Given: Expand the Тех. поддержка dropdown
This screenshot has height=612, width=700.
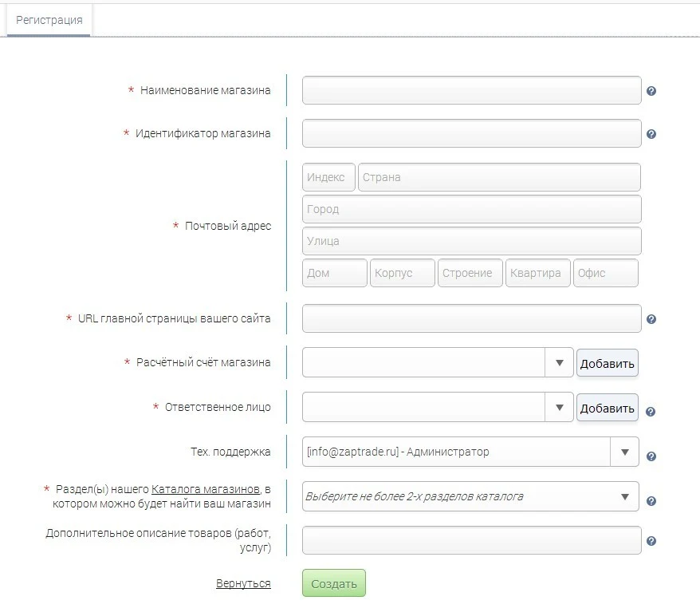Looking at the screenshot, I should [624, 452].
